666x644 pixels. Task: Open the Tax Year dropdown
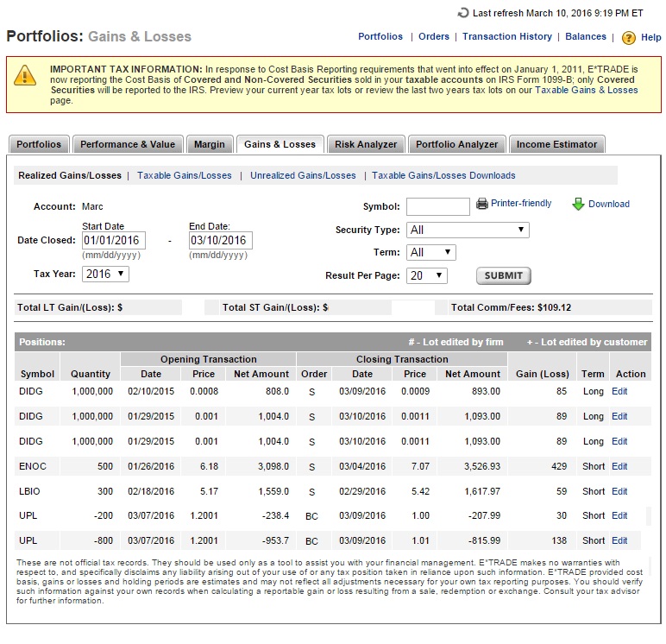click(x=106, y=274)
